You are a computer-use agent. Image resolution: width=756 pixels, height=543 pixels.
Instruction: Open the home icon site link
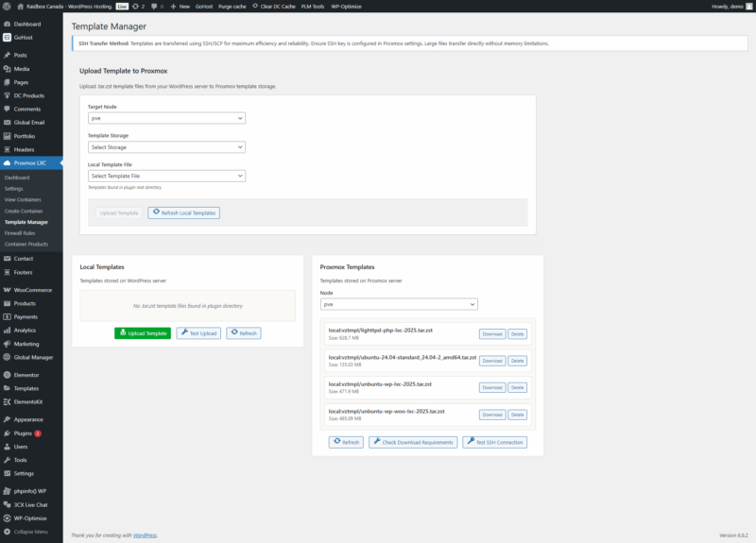click(20, 7)
